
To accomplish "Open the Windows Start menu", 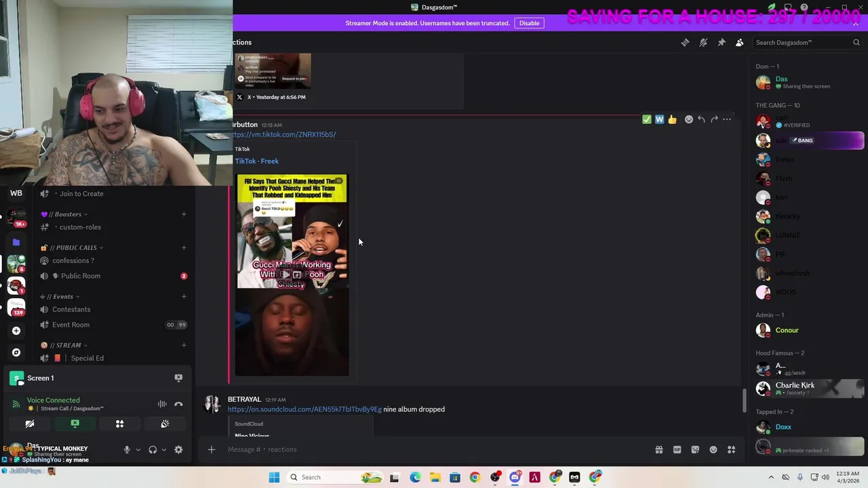I will tap(274, 477).
